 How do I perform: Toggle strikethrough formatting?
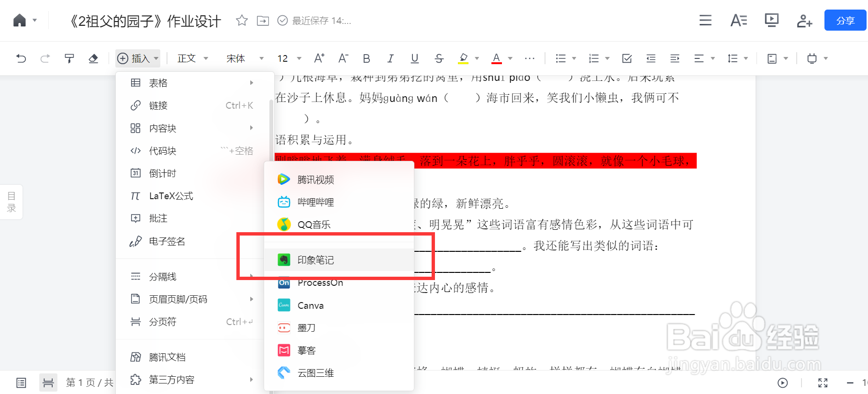(439, 58)
